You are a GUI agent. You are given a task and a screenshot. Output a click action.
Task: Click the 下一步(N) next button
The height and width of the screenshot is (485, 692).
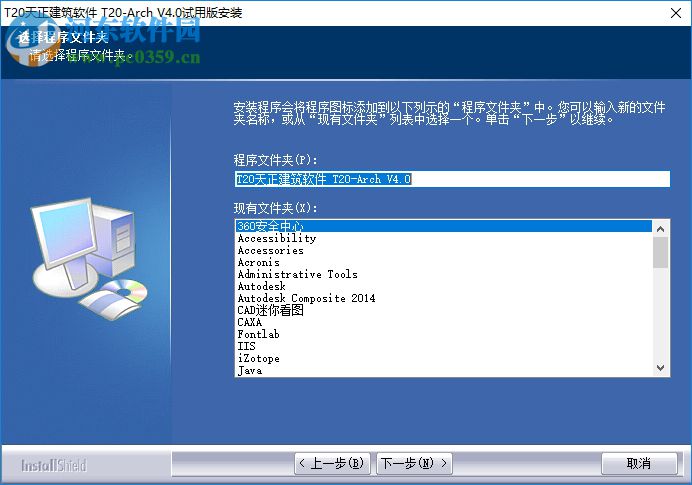[x=414, y=463]
